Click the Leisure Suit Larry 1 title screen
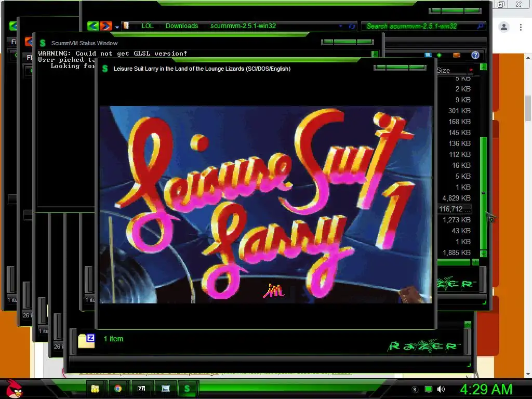The height and width of the screenshot is (399, 532). click(x=266, y=205)
